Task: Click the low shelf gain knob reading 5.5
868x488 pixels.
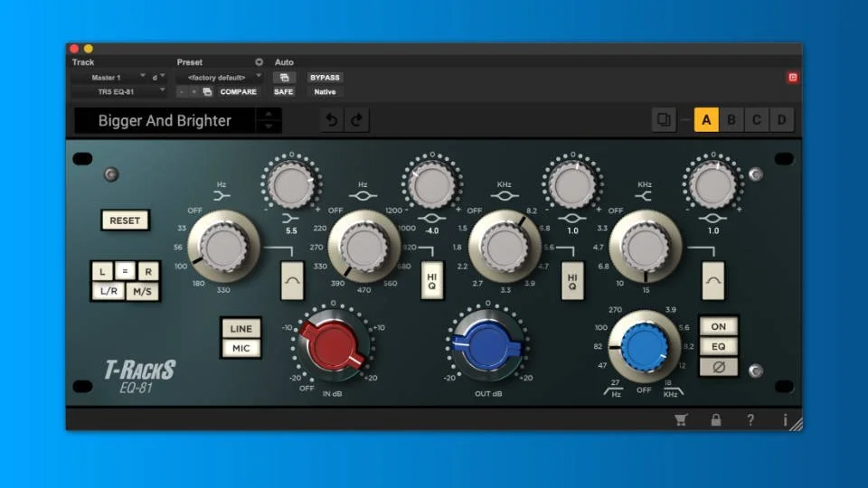Action: click(x=290, y=184)
